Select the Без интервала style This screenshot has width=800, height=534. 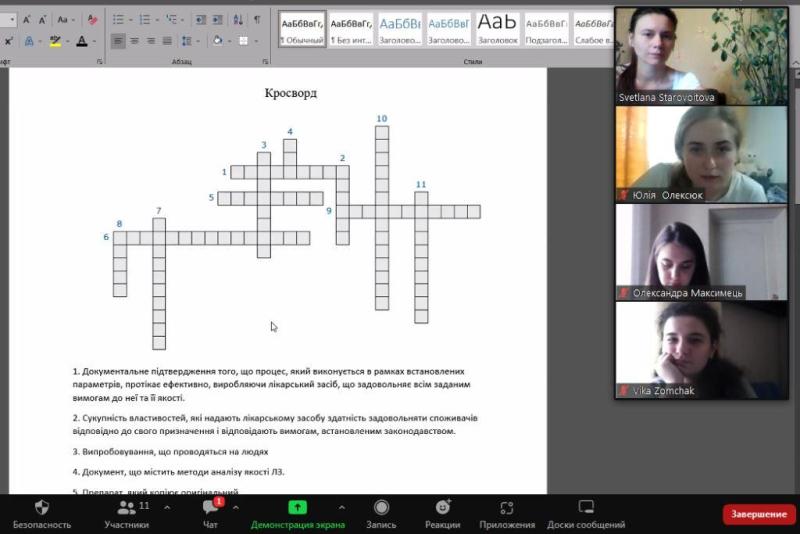(x=351, y=30)
